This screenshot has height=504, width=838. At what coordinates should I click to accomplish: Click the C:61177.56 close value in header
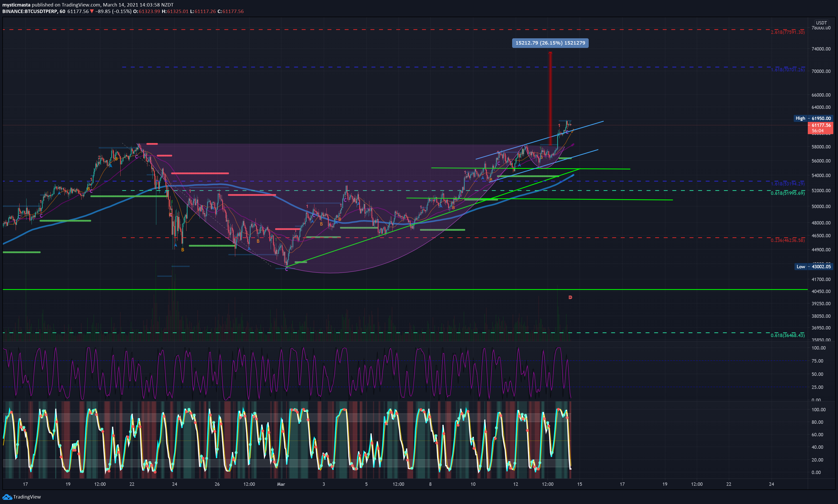pos(231,11)
